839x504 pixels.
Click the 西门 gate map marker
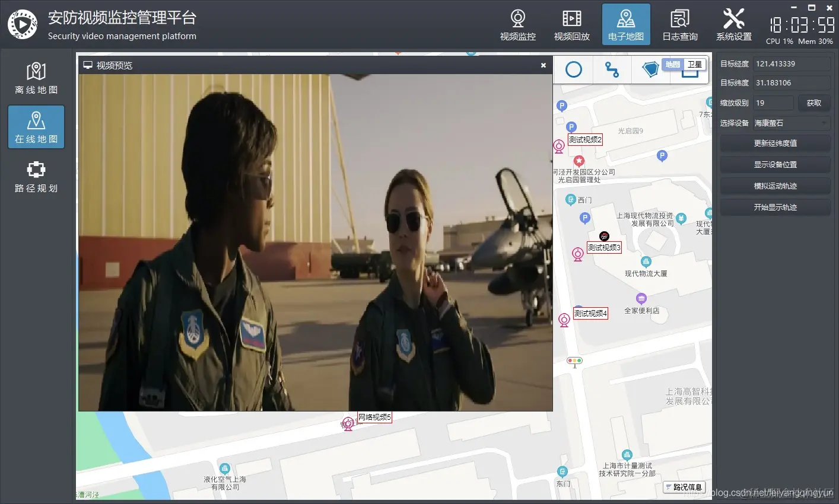[x=571, y=200]
